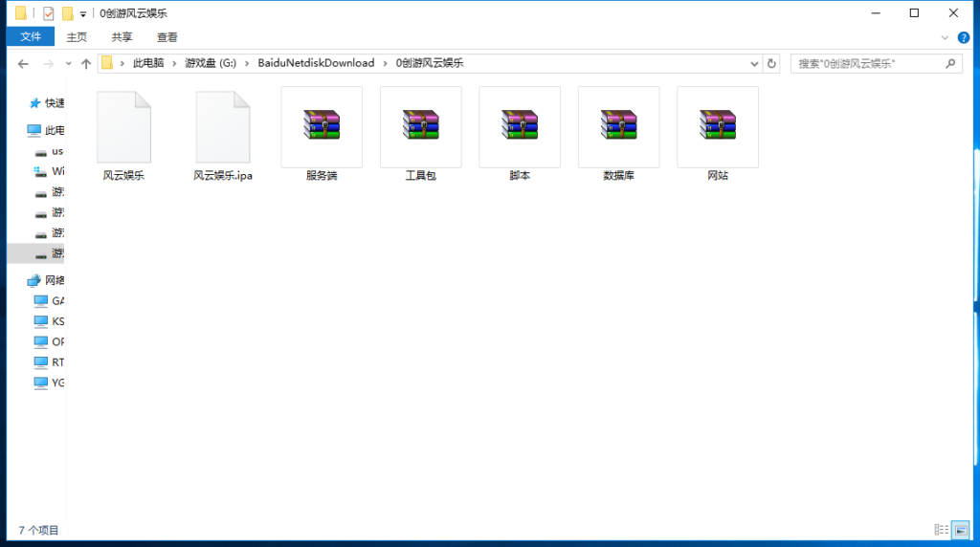980x547 pixels.
Task: Open the Quick Access Toolbar customize dropdown
Action: (83, 14)
